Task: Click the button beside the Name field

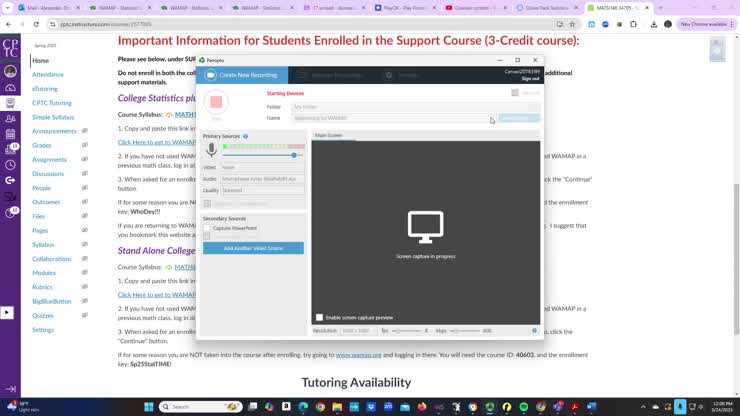Action: 519,118
